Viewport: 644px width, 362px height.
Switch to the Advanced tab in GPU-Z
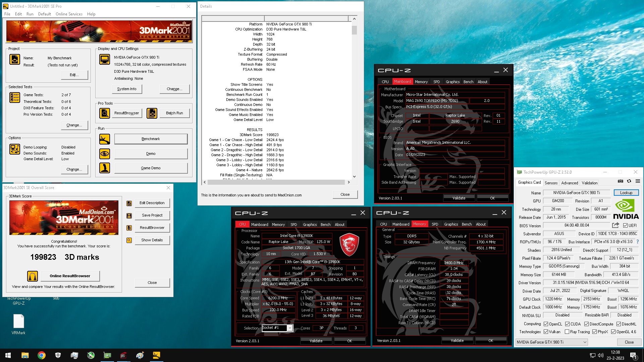coord(570,183)
